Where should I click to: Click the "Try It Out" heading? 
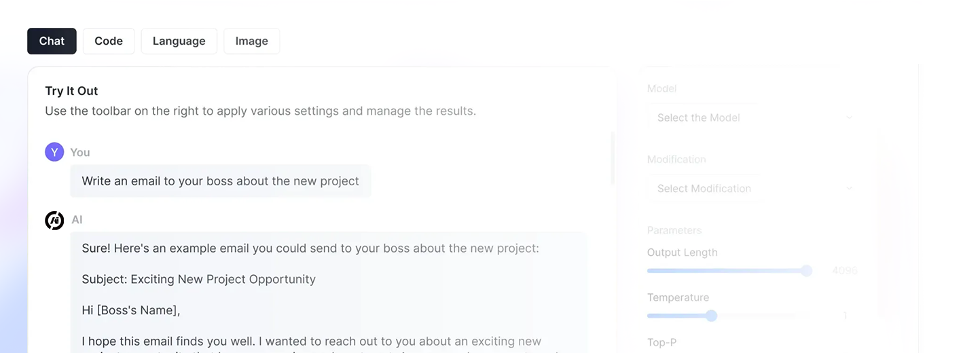point(71,91)
